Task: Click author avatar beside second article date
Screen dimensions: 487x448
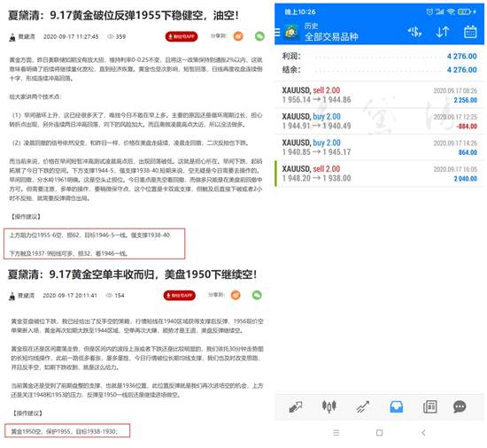Action: pyautogui.click(x=12, y=297)
